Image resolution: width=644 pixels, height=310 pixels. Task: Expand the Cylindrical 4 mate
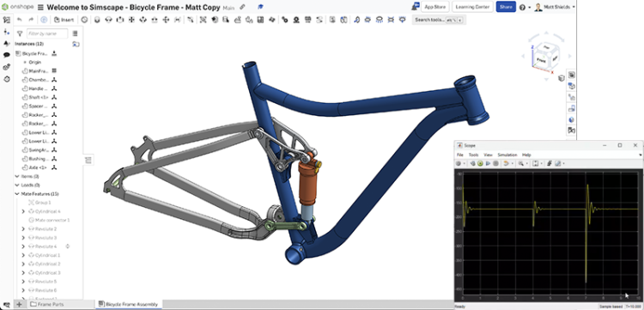(x=23, y=211)
